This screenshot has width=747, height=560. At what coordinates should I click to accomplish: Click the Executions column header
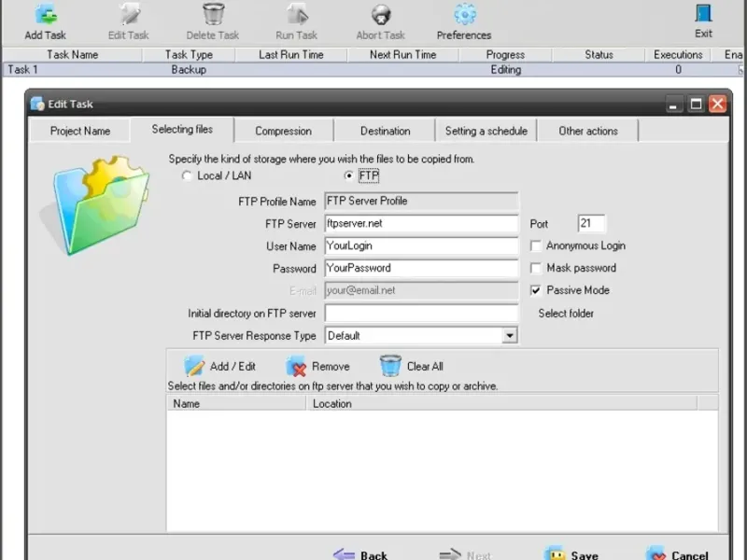click(x=678, y=55)
